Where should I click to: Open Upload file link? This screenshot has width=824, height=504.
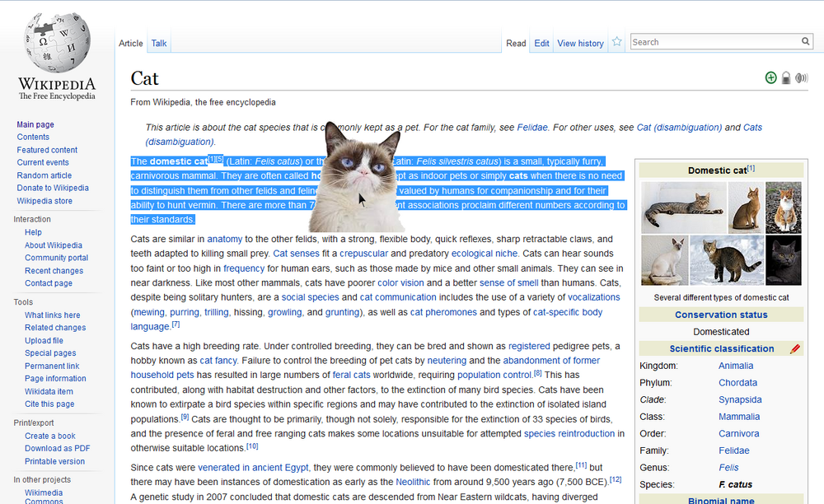click(44, 340)
